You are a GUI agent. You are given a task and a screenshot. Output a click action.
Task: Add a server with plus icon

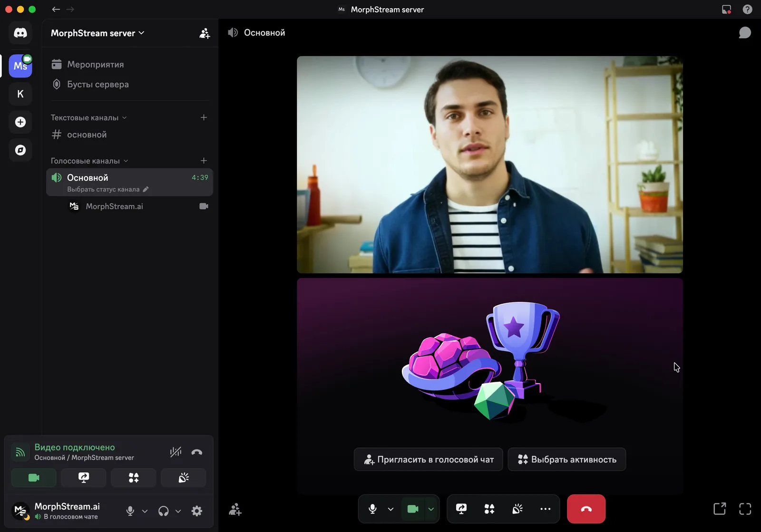click(20, 122)
